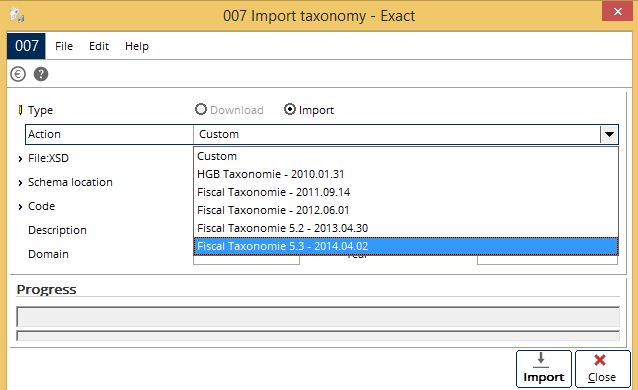Image resolution: width=638 pixels, height=390 pixels.
Task: Open the File menu
Action: [64, 46]
